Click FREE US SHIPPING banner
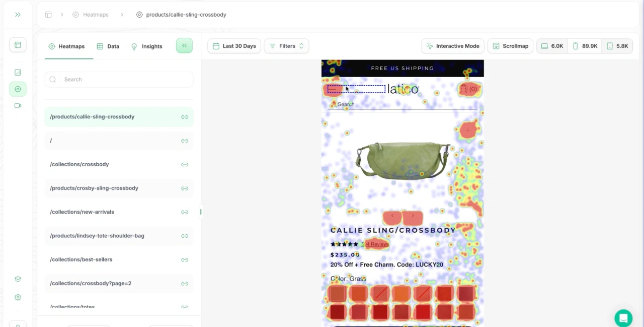644x327 pixels. click(x=403, y=68)
